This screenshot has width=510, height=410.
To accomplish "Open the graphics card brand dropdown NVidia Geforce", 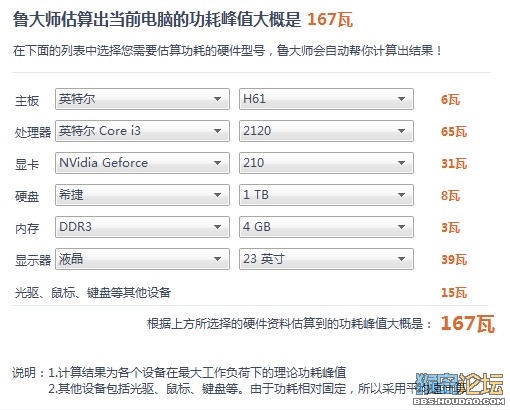I will 142,163.
